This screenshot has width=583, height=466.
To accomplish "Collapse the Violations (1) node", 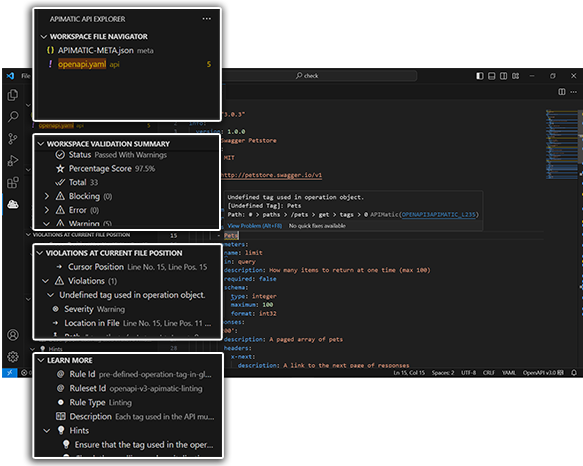I will (x=46, y=281).
